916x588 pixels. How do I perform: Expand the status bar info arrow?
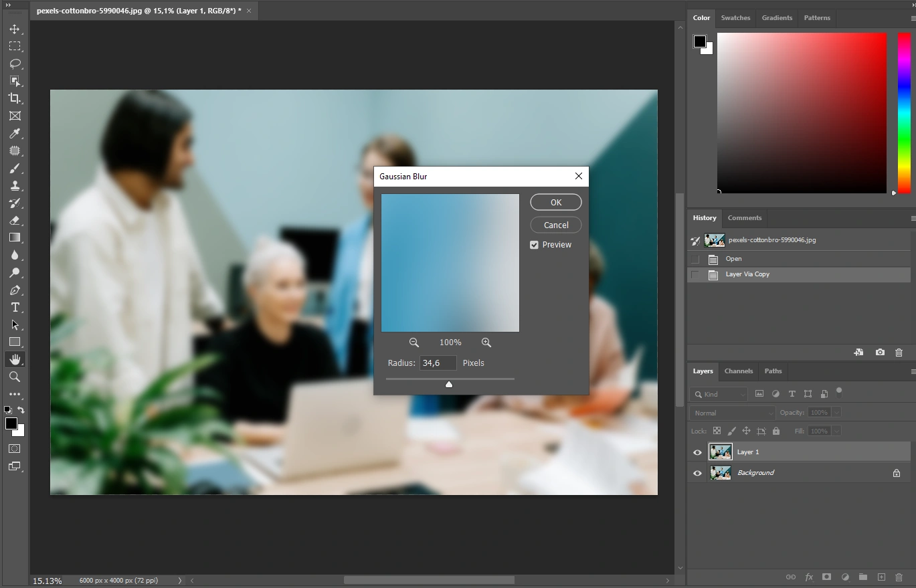point(179,581)
